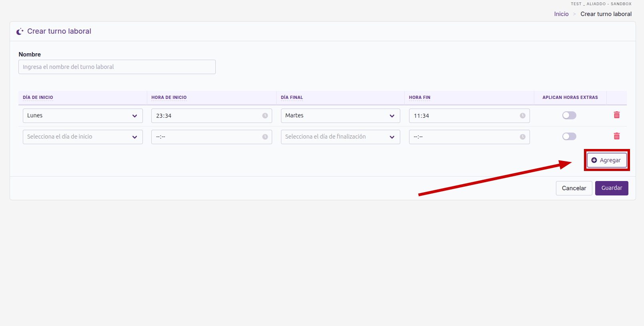Click trash icon on the empty shift row
Screen dimensions: 644x326
tap(617, 136)
